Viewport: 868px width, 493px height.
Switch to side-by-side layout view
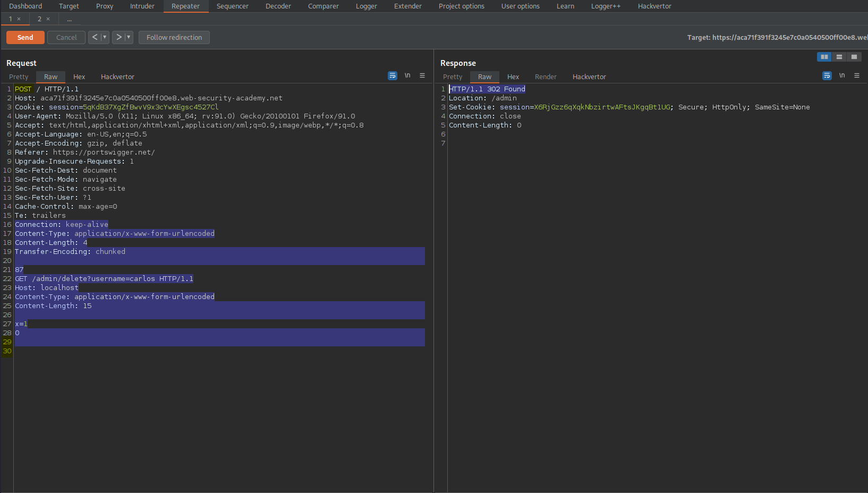pyautogui.click(x=824, y=57)
